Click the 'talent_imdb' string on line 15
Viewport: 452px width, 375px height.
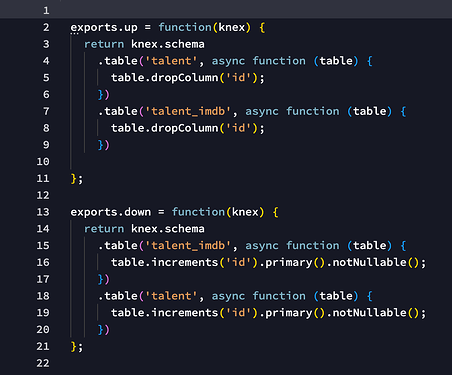click(188, 246)
